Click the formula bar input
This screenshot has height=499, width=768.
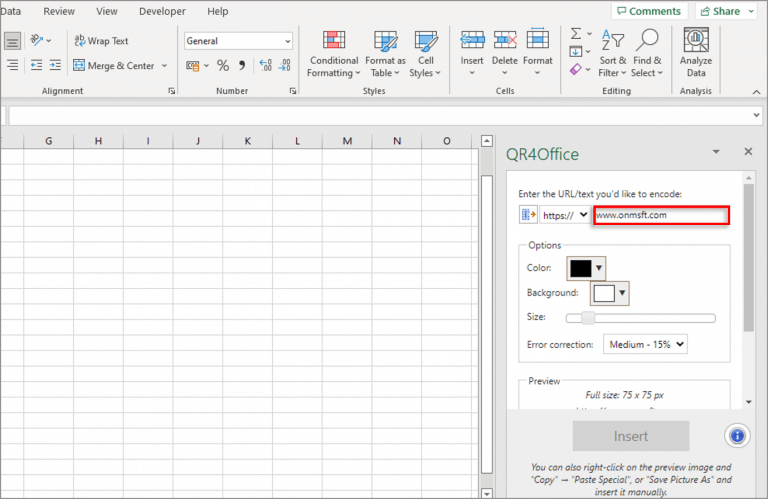[x=380, y=116]
